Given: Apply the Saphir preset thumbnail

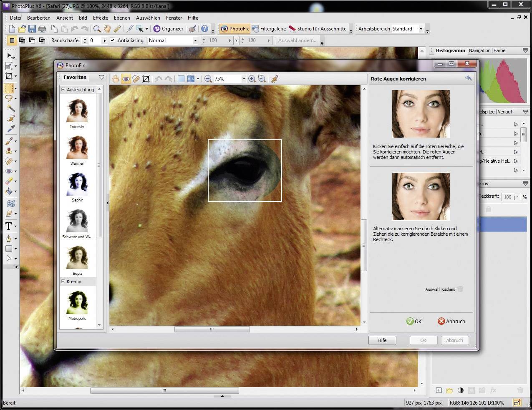Looking at the screenshot, I should (x=77, y=184).
